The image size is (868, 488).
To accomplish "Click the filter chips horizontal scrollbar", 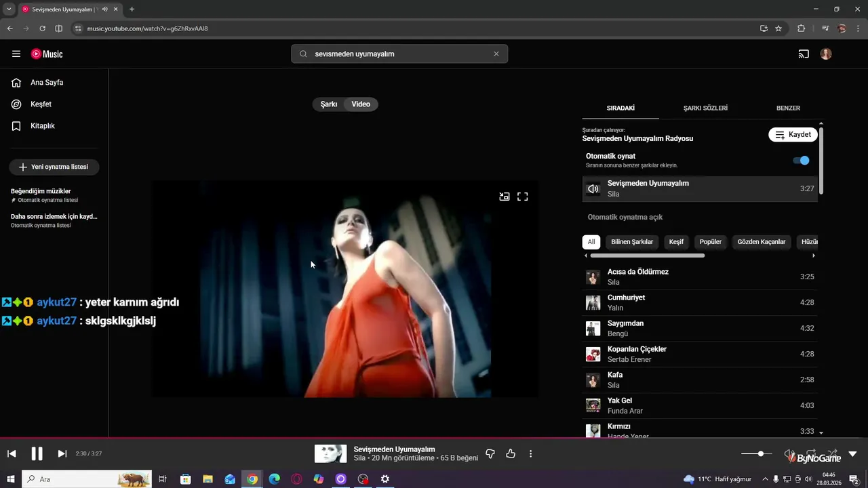I will click(648, 256).
